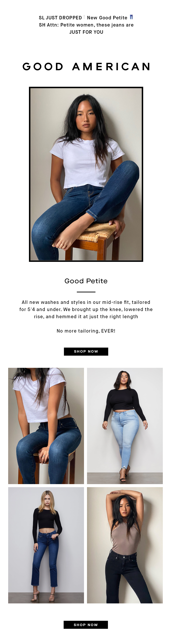Open the framed hero photo of seated model
The image size is (172, 644).
86,174
